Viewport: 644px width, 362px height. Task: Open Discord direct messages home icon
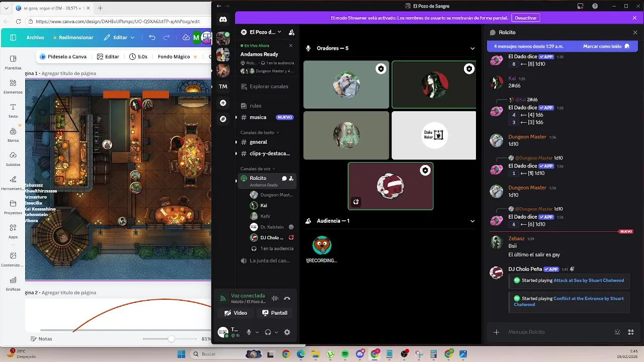(223, 20)
